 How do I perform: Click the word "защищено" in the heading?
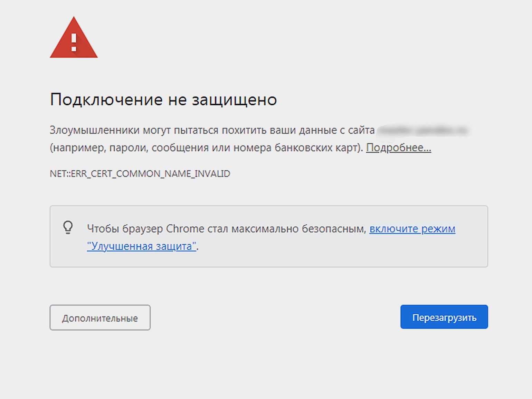(x=234, y=99)
